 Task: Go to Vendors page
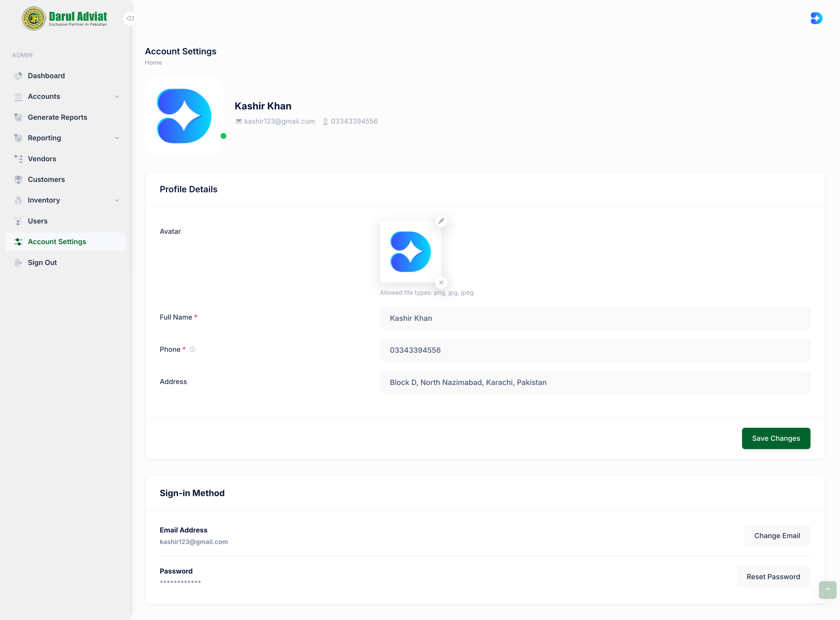tap(65, 159)
